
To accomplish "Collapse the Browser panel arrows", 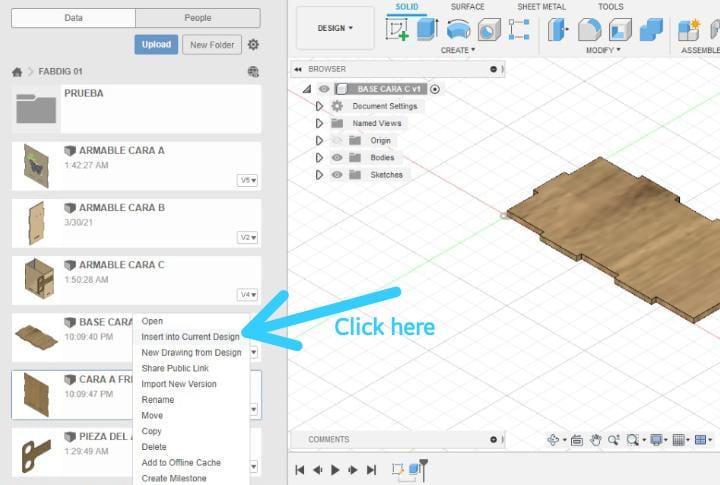I will [298, 69].
